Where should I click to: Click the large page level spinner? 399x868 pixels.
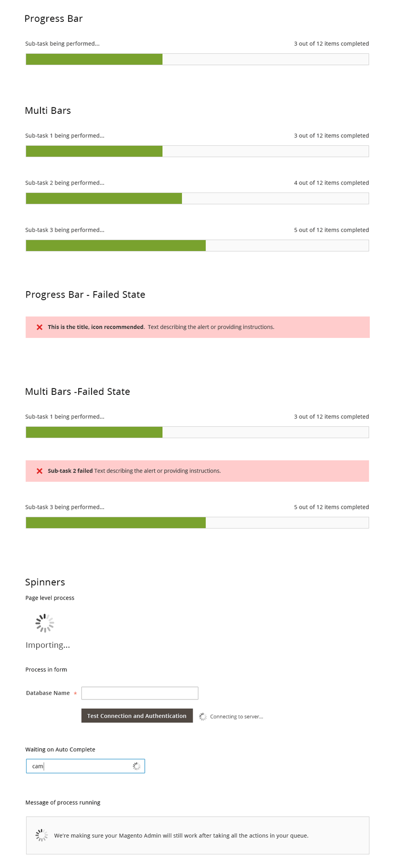[45, 623]
